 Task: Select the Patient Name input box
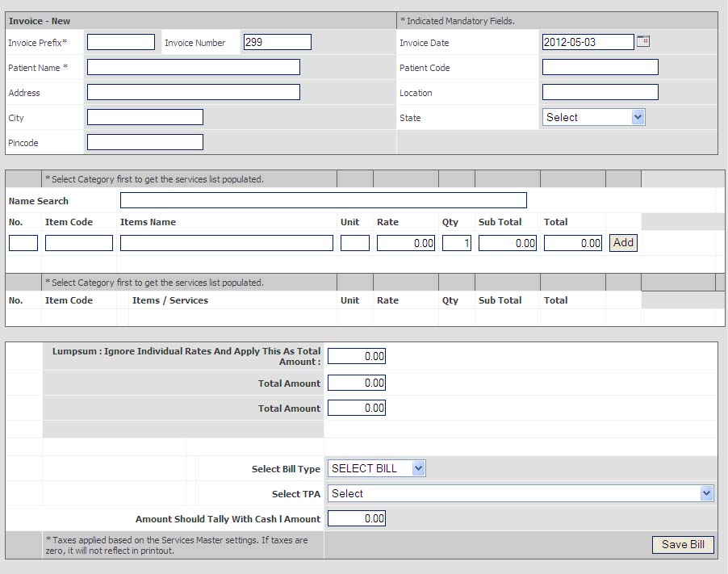pyautogui.click(x=193, y=67)
